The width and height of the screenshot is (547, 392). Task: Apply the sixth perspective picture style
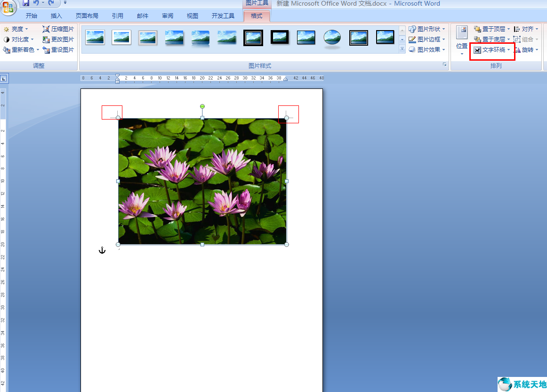pyautogui.click(x=227, y=38)
